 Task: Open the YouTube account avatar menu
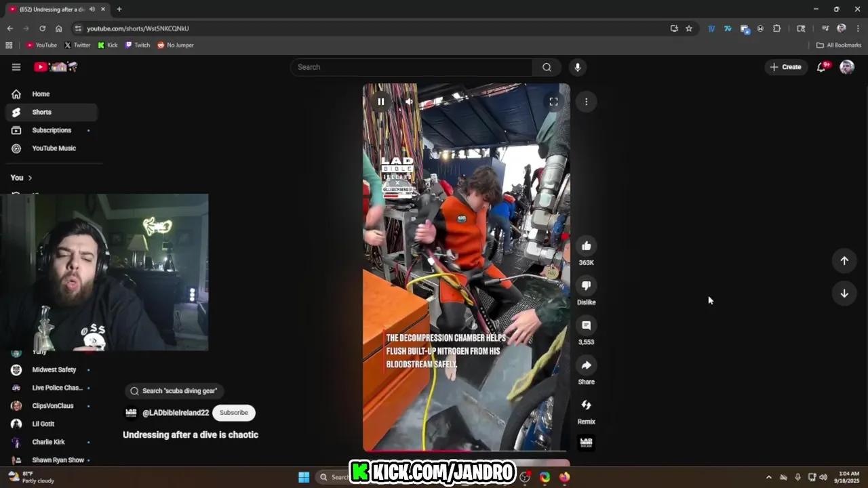click(x=847, y=67)
